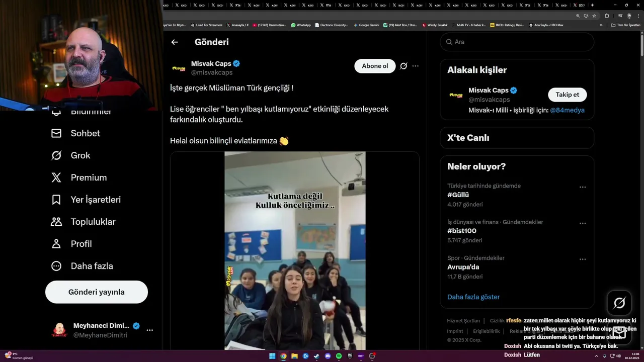This screenshot has width=644, height=362.
Task: Open Ana Sayfa HBO Max bookmark
Action: (x=546, y=25)
